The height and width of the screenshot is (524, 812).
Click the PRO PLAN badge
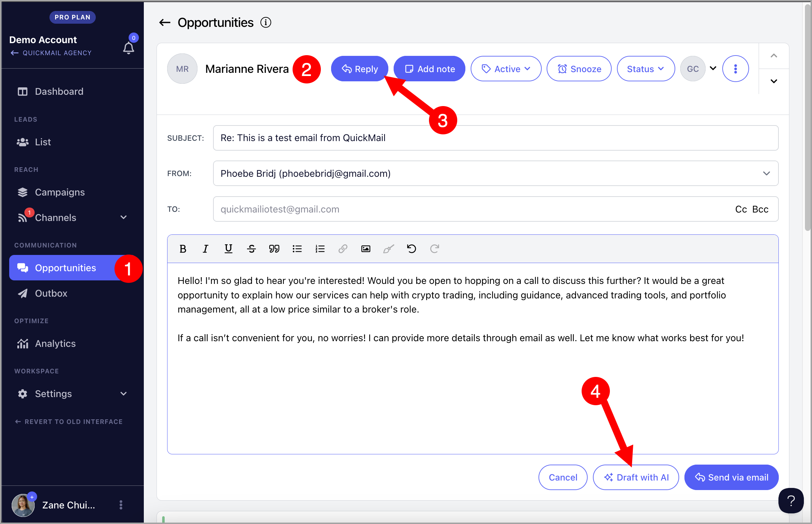pyautogui.click(x=72, y=17)
